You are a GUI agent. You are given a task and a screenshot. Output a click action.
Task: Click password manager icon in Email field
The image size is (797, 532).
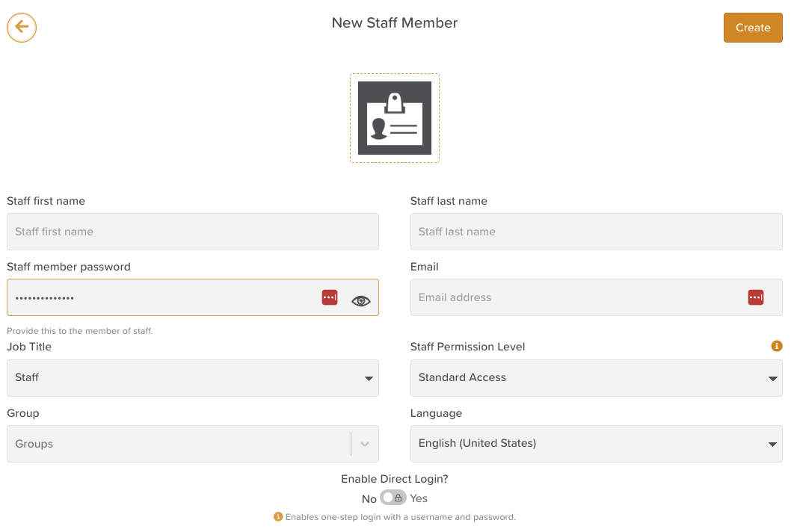[756, 297]
